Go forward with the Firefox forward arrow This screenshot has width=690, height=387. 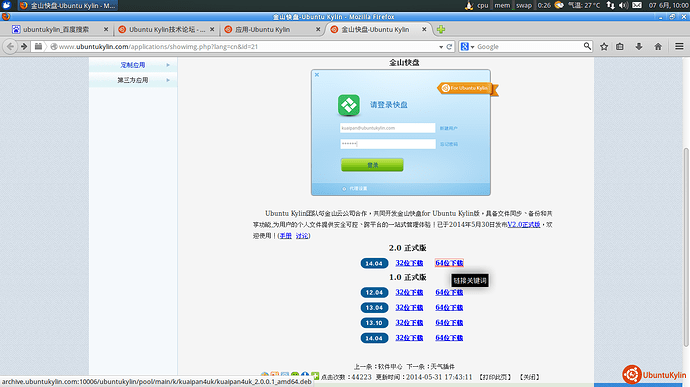(x=24, y=46)
